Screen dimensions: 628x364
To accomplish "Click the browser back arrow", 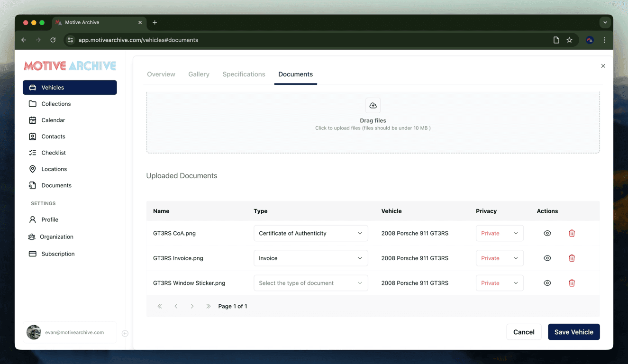I will coord(24,40).
